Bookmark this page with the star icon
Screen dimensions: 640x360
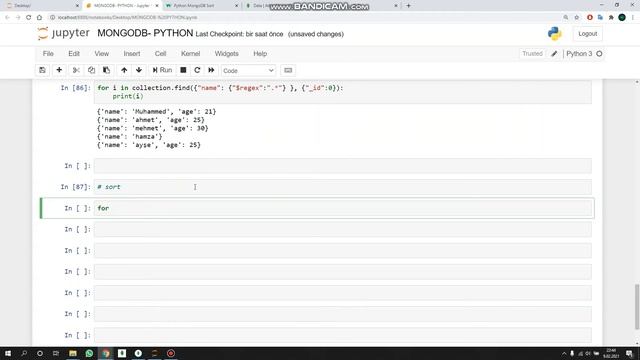point(577,18)
